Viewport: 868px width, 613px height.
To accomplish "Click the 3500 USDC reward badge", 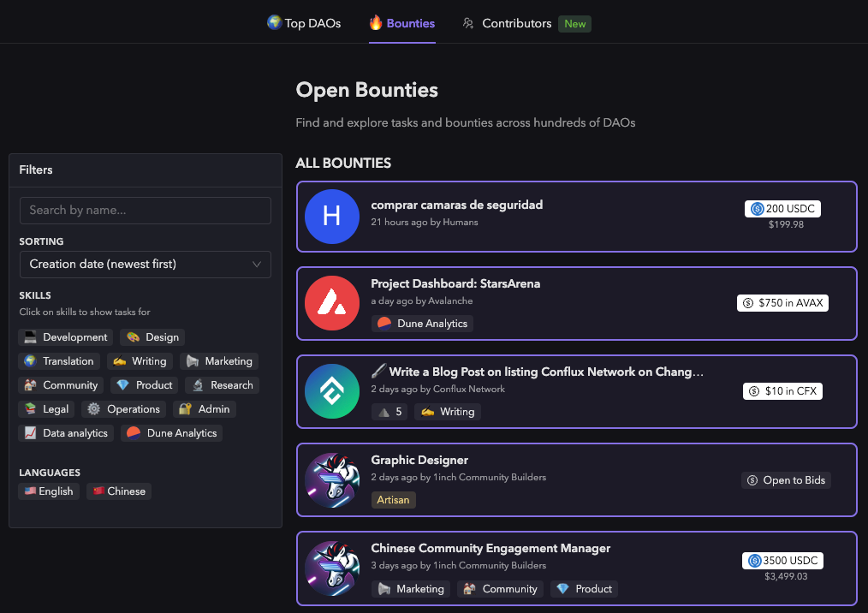I will coord(782,561).
